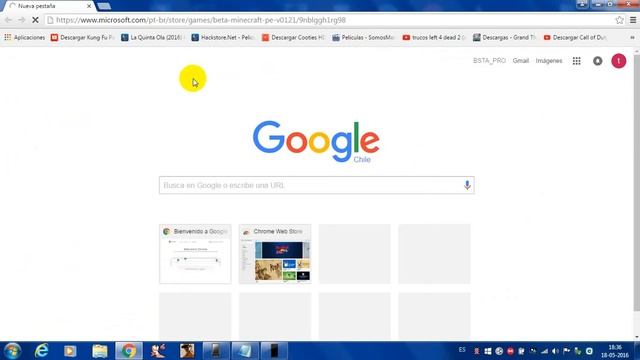640x360 pixels.
Task: Select the Nueva pestaña tab
Action: [x=49, y=6]
